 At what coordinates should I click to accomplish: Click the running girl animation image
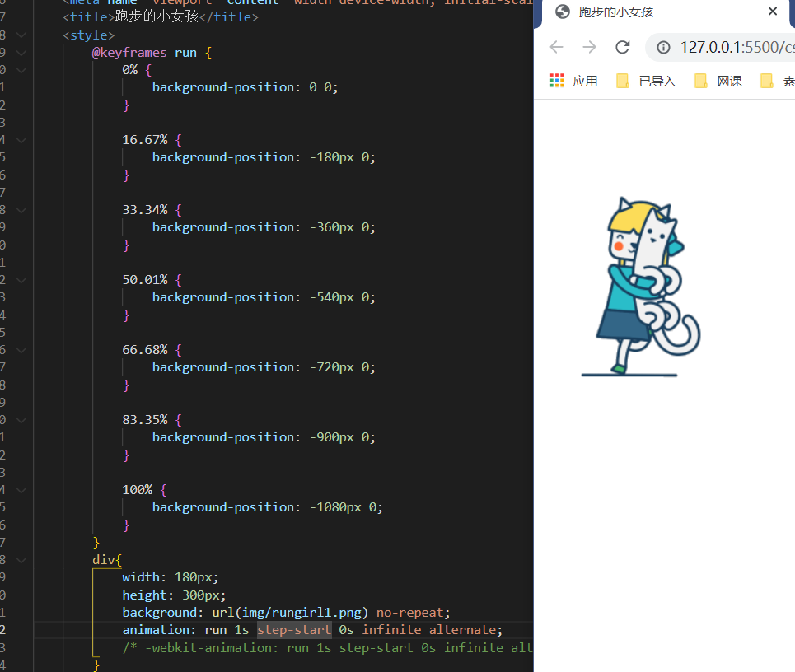641,287
